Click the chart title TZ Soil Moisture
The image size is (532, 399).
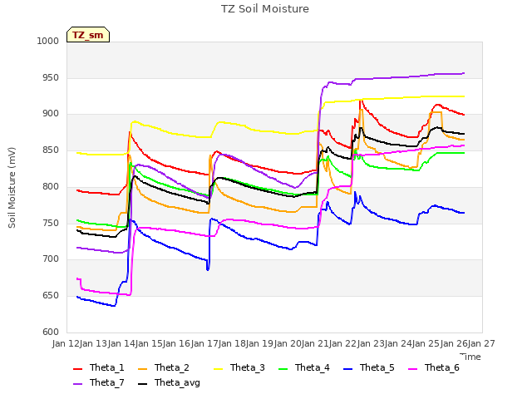[265, 9]
